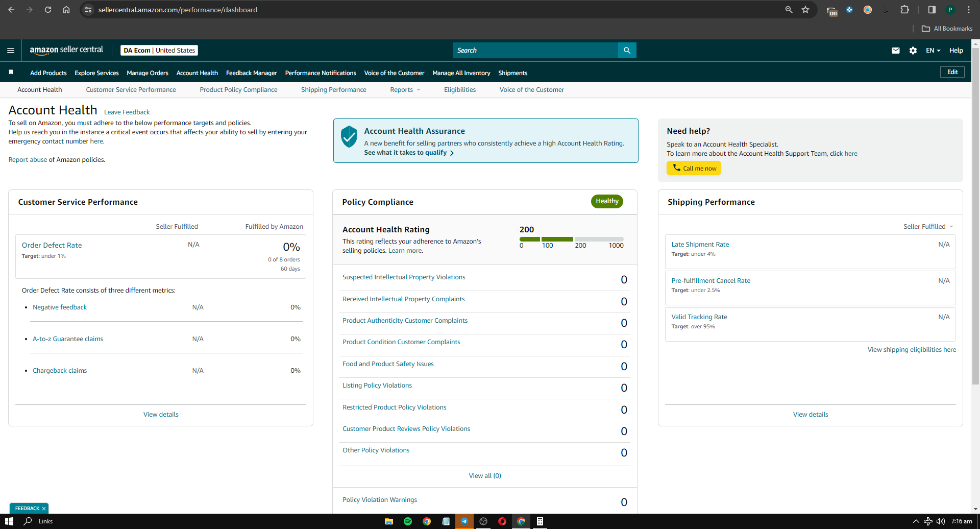This screenshot has height=529, width=980.
Task: View site information icon in address bar
Action: pos(88,10)
